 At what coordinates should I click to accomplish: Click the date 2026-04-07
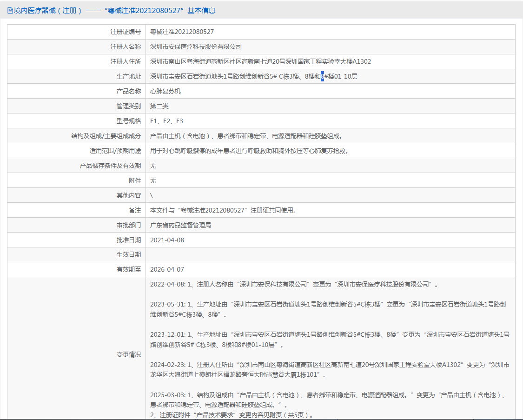coord(167,270)
